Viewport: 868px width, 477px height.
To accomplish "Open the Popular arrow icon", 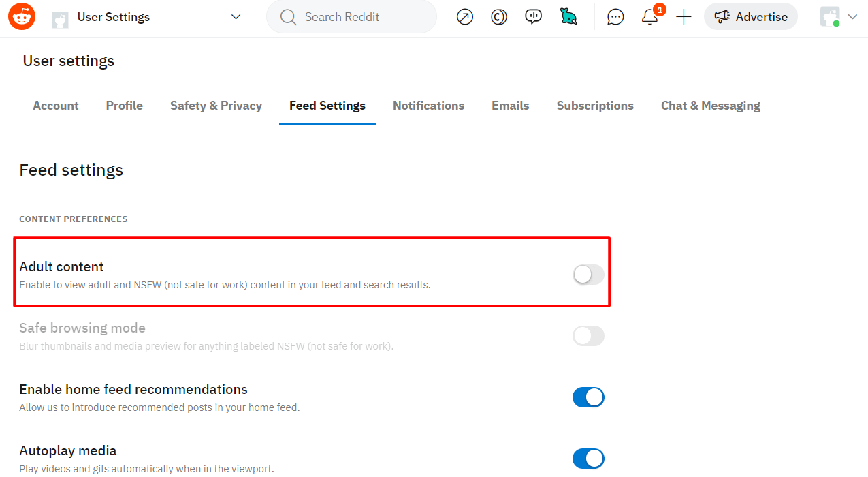I will click(x=465, y=17).
